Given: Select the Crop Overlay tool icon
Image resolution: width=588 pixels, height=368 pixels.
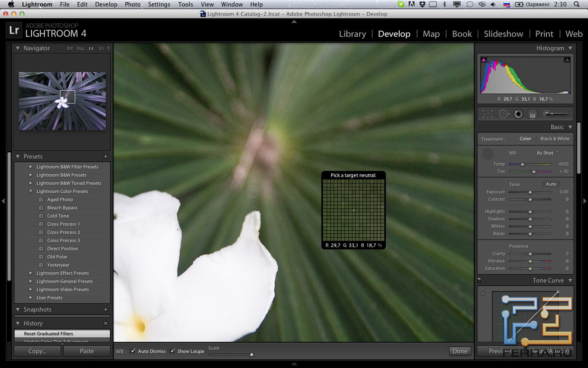Looking at the screenshot, I should (x=488, y=114).
